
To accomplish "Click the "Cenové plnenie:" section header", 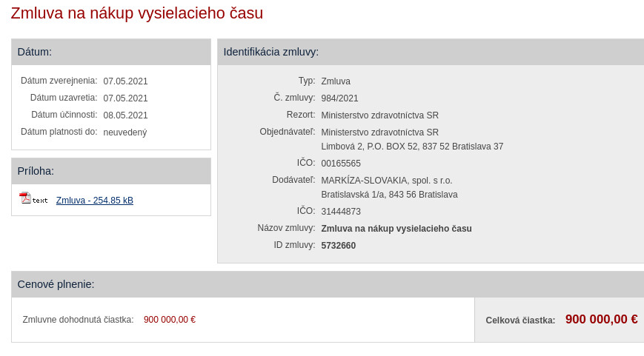I will tap(56, 284).
